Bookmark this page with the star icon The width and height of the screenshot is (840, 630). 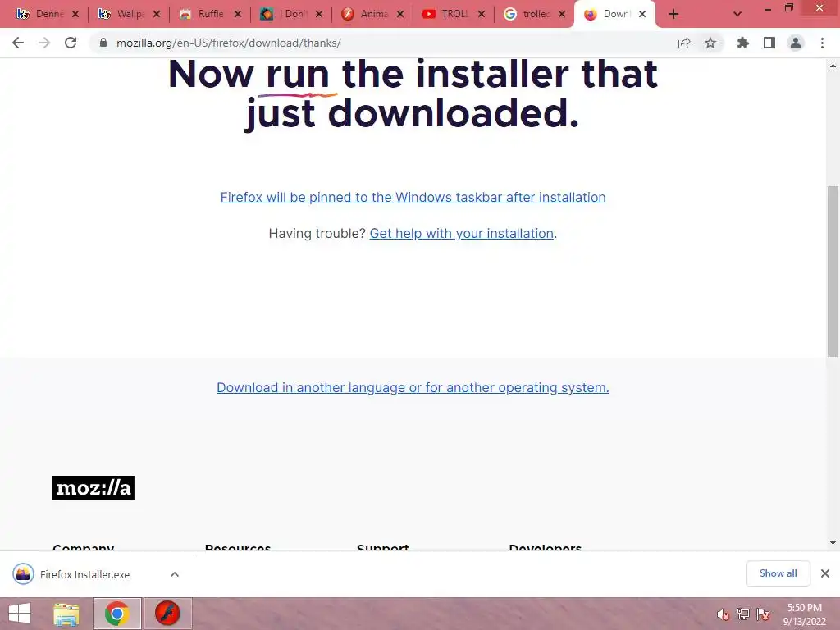coord(710,43)
